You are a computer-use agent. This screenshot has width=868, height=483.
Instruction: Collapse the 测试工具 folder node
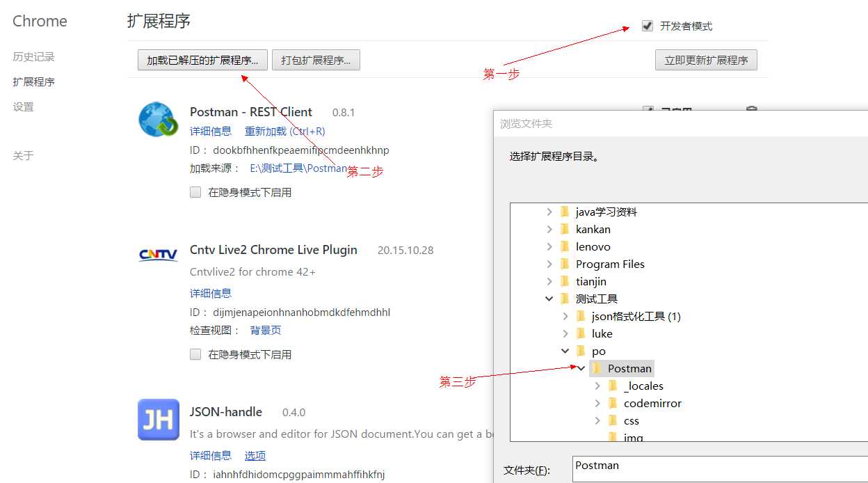coord(549,299)
